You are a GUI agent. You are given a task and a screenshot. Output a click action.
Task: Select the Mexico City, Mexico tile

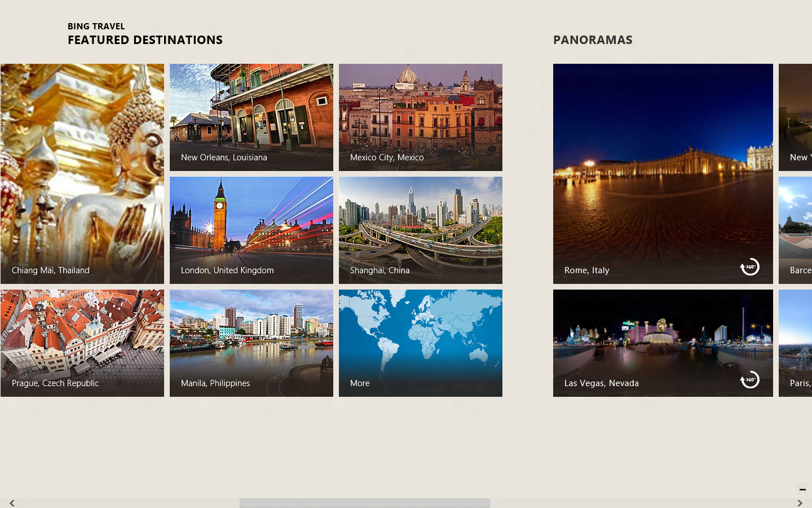[x=421, y=117]
